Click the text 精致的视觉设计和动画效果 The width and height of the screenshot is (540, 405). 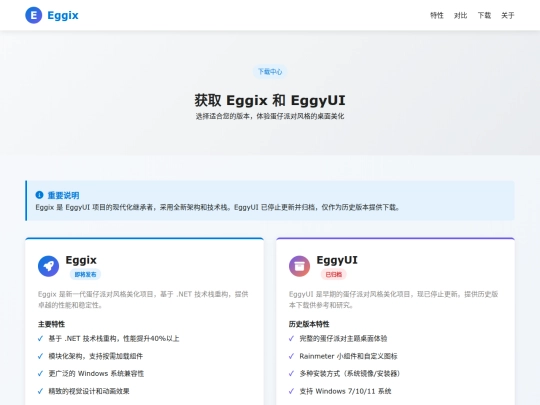coord(89,391)
